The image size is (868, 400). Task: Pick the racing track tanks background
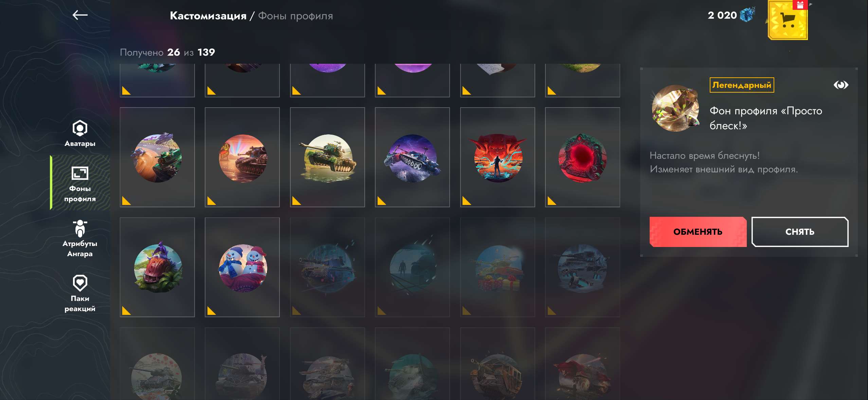point(157,157)
